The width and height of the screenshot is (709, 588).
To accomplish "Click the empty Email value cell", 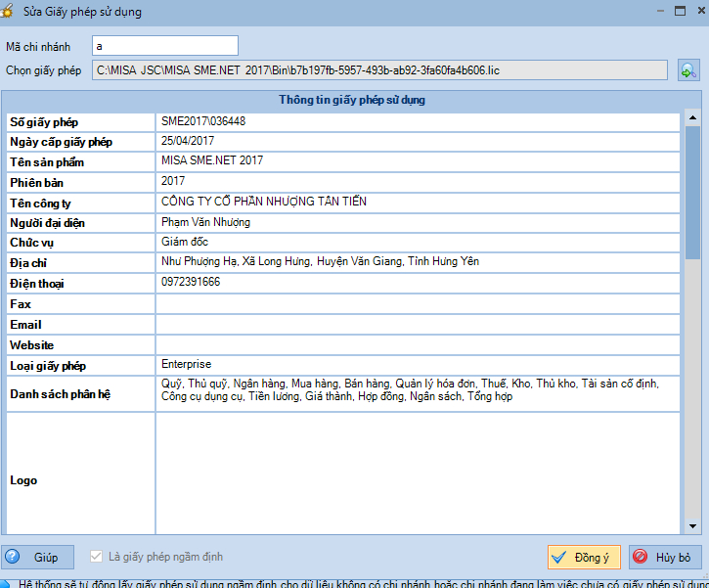I will (x=417, y=324).
